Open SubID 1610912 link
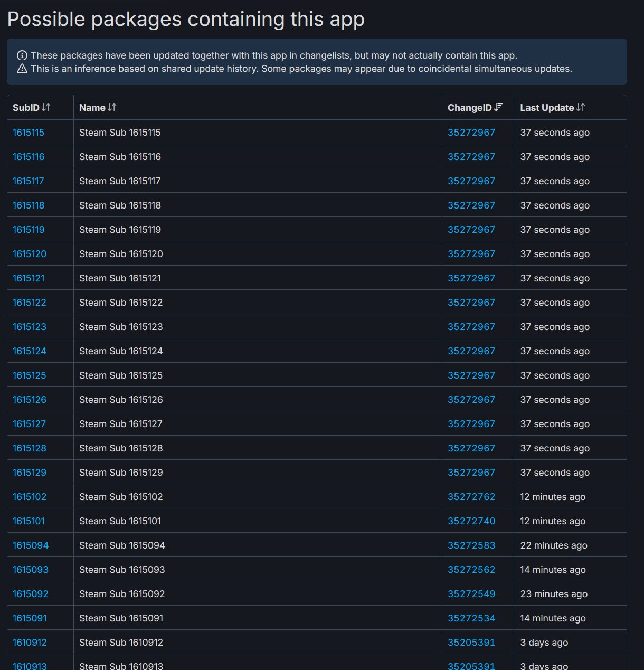The width and height of the screenshot is (644, 670). coord(30,643)
